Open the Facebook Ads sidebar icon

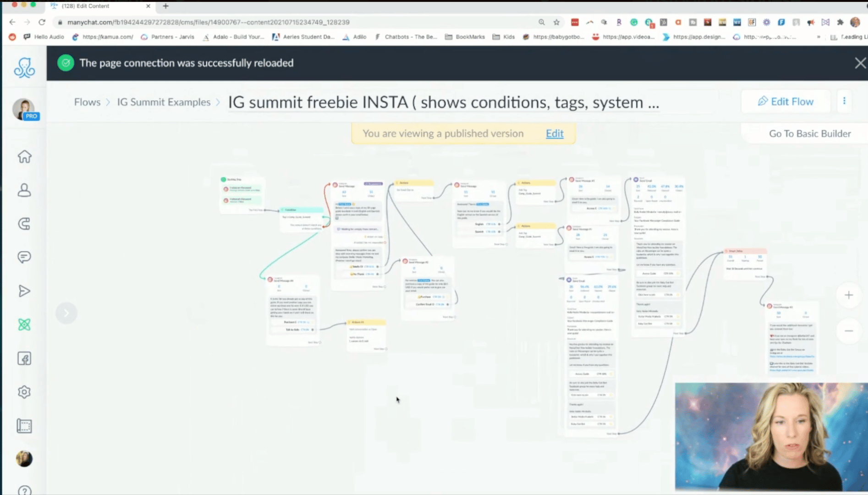click(x=24, y=358)
